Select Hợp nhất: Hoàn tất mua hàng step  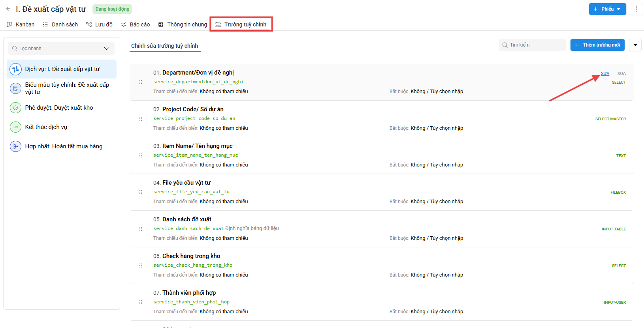62,146
